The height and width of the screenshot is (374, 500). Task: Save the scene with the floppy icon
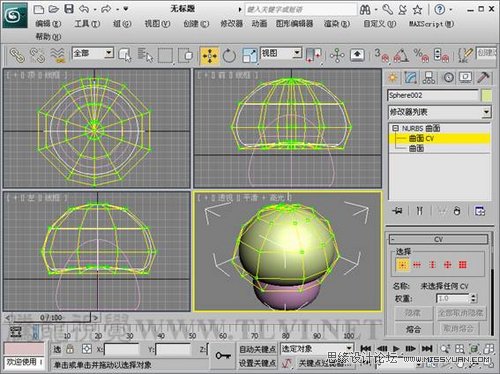coord(69,9)
